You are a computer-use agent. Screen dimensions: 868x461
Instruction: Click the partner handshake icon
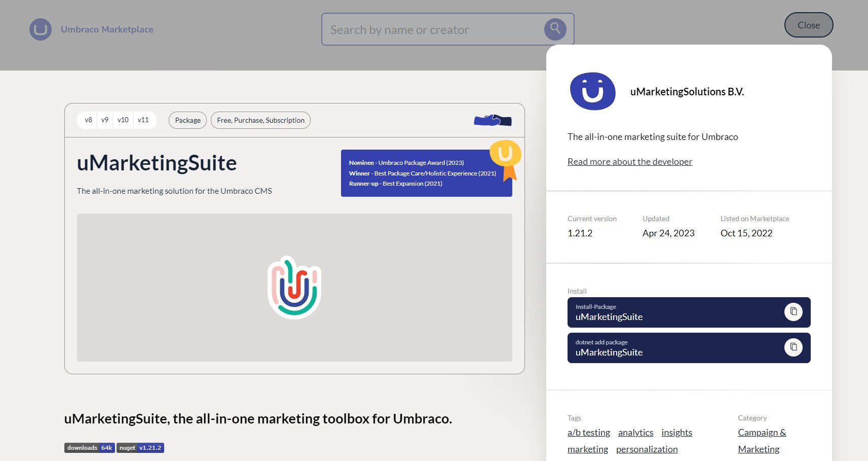491,120
